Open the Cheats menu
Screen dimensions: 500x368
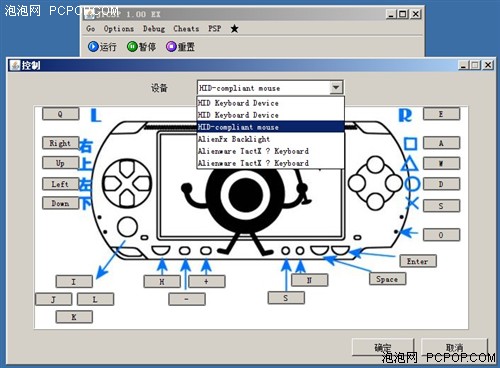186,29
